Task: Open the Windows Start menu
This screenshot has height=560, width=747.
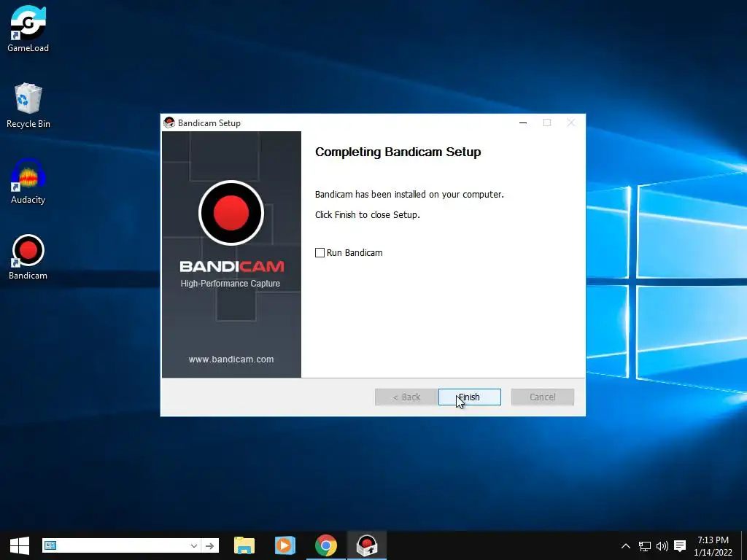Action: [20, 545]
